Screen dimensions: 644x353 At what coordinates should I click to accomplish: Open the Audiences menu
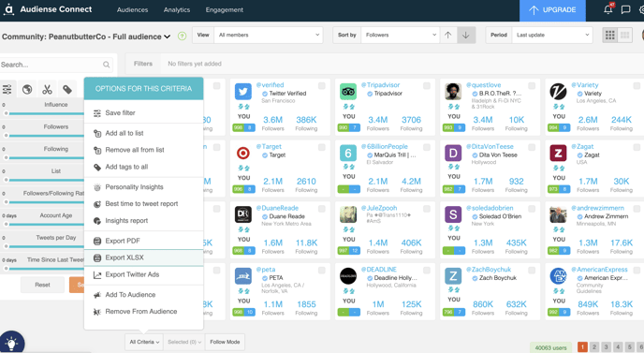point(132,10)
